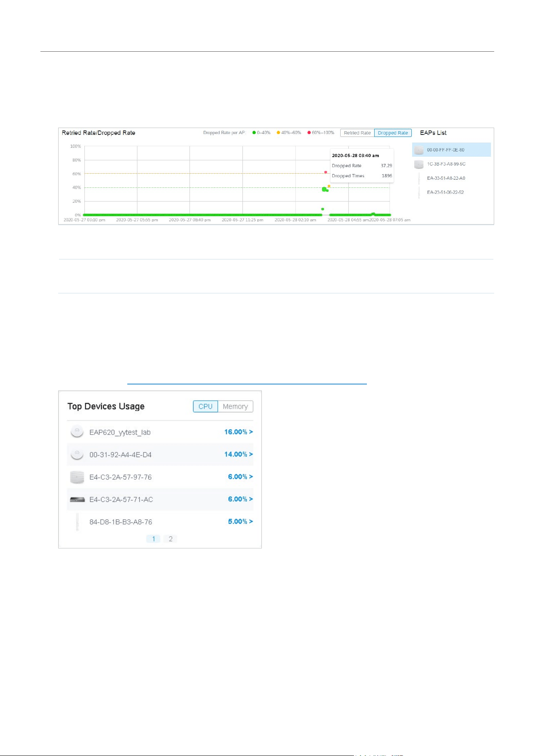
Task: Click EAP icon next to 00-31-92-A4-4E-D4
Action: coord(77,454)
